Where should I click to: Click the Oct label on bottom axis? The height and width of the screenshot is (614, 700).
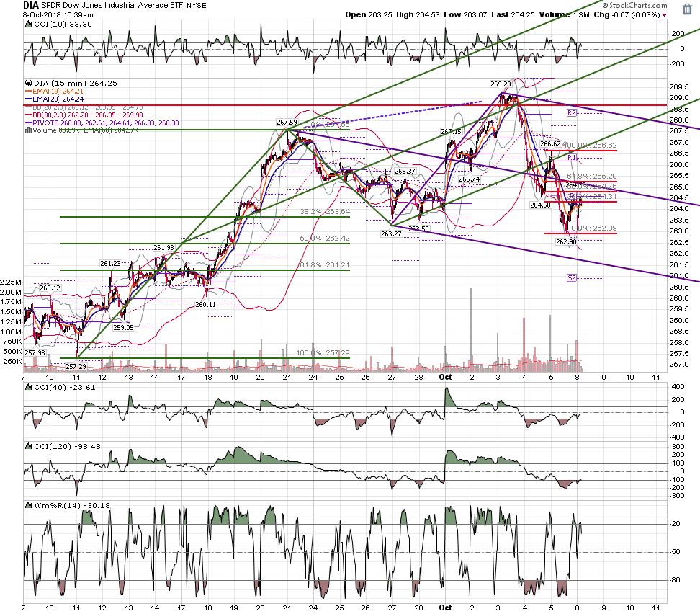[x=445, y=608]
